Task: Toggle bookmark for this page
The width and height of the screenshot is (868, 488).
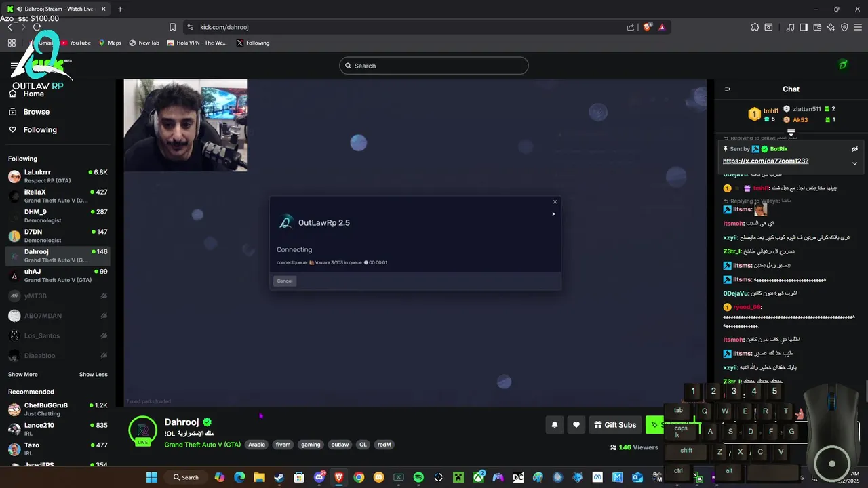Action: [172, 27]
